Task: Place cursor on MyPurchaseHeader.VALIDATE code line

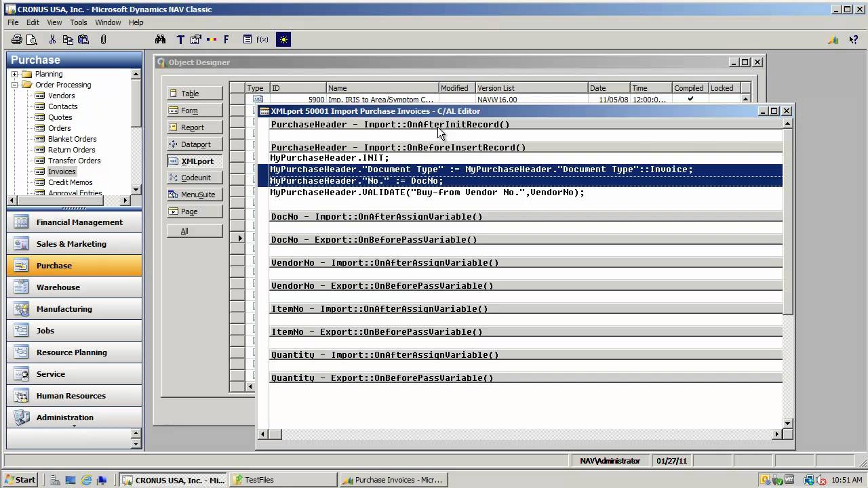Action: pyautogui.click(x=427, y=192)
